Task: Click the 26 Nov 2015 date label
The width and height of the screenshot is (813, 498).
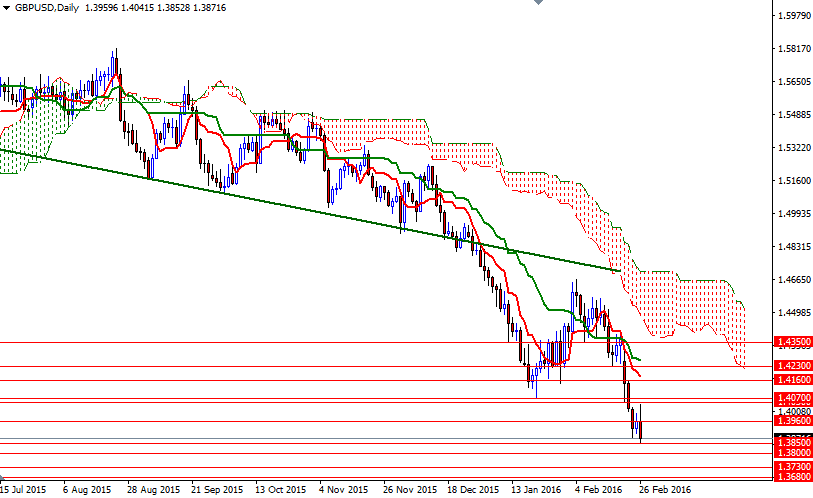Action: (x=410, y=489)
